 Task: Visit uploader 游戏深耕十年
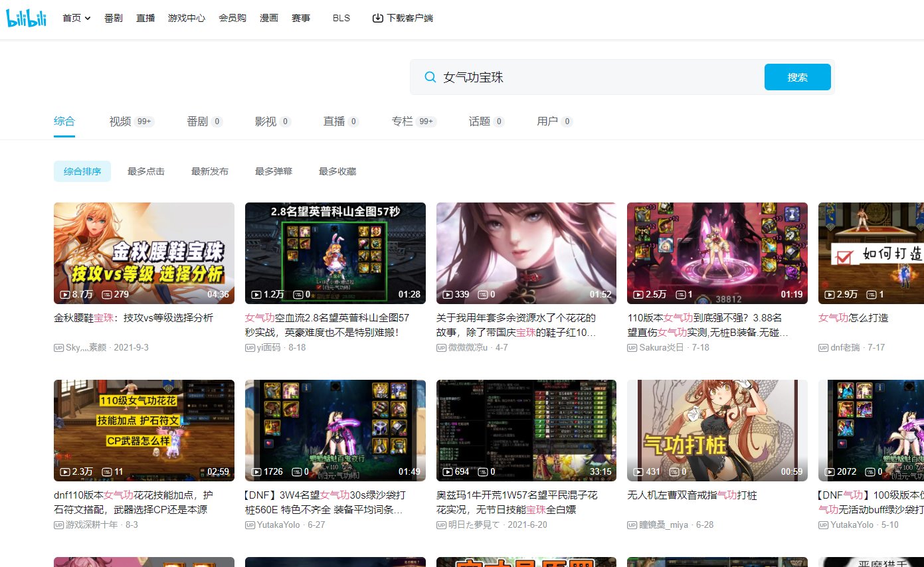92,525
